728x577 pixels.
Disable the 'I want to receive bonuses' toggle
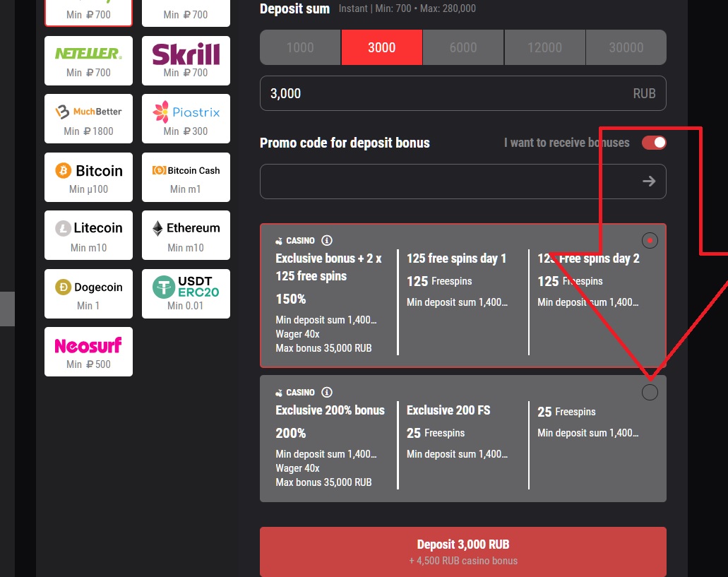click(x=653, y=143)
